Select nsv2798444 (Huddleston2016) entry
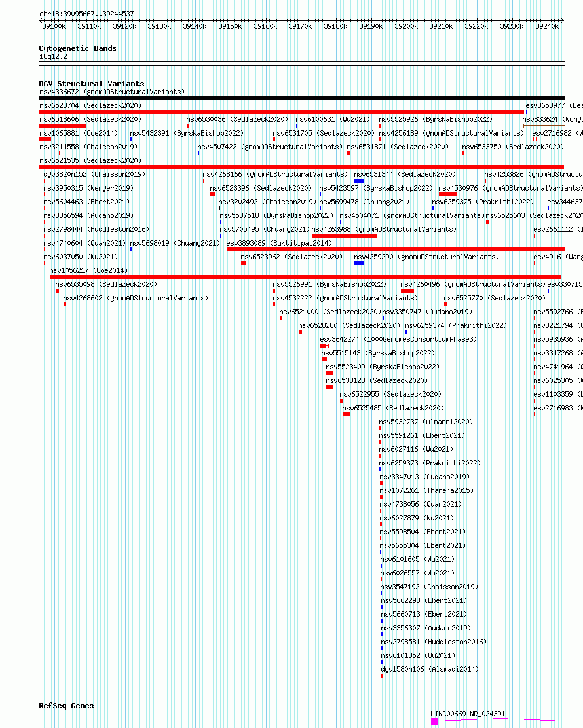 [96, 230]
